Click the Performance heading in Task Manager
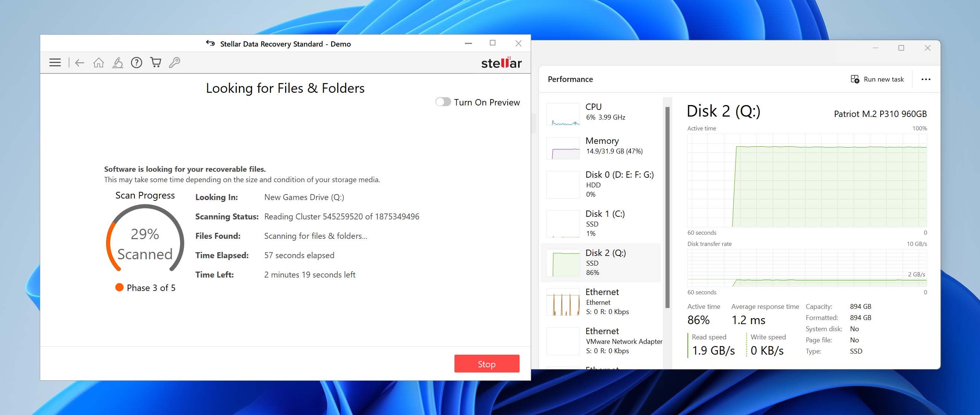980x415 pixels. (570, 79)
